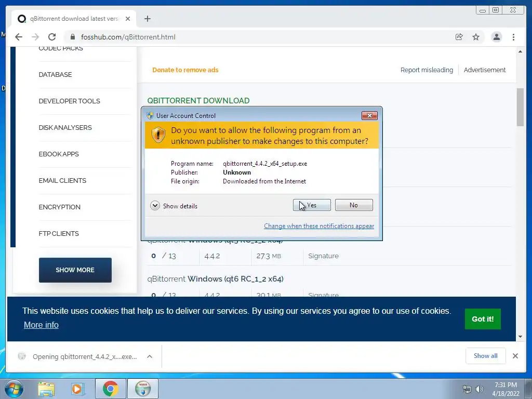Click the SHOW MORE button
Screen dimensions: 532x399
pyautogui.click(x=75, y=270)
